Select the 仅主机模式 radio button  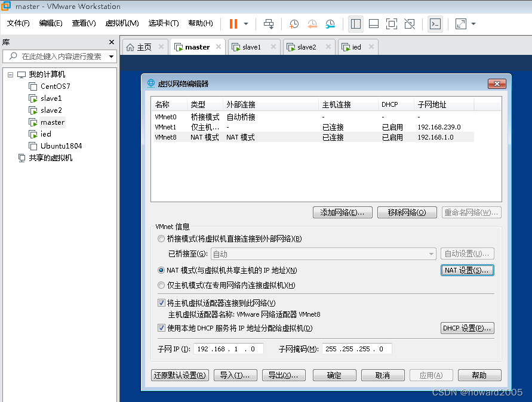point(161,286)
